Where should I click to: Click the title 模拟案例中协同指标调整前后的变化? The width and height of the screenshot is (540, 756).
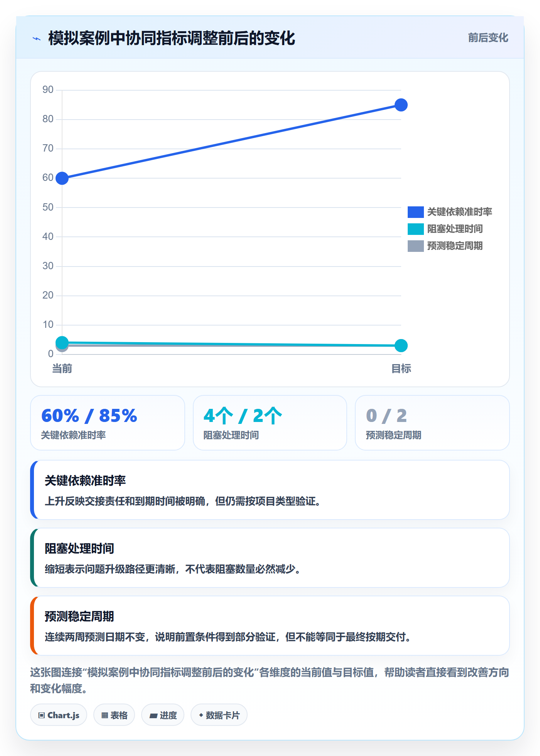pyautogui.click(x=172, y=39)
